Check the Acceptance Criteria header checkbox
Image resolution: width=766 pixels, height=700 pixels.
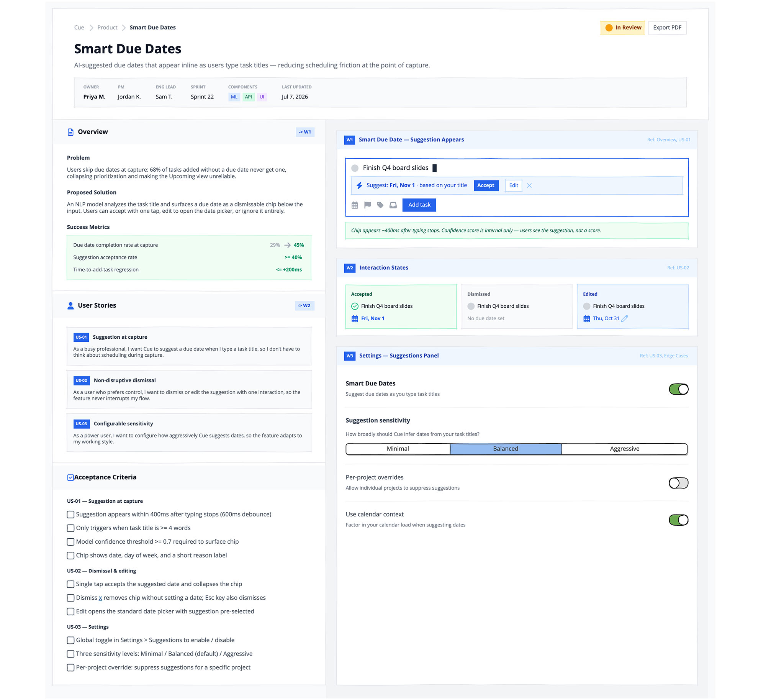[70, 478]
